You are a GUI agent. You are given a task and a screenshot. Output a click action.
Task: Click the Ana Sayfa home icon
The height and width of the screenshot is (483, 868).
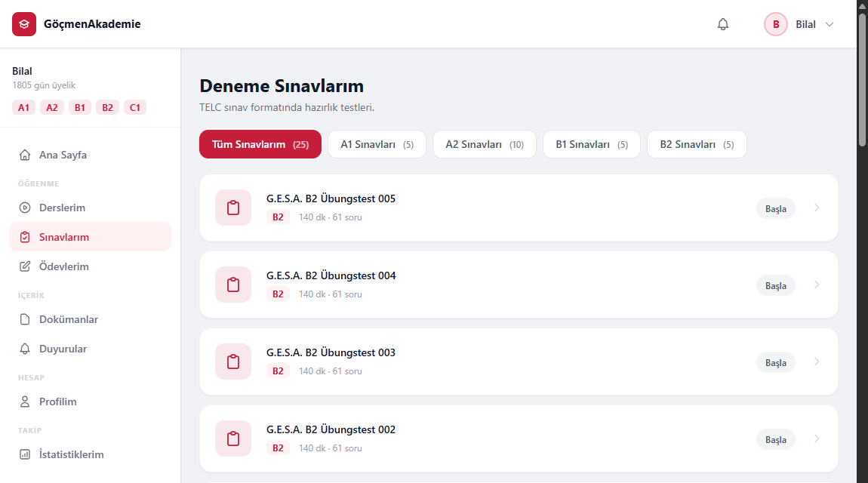(25, 155)
